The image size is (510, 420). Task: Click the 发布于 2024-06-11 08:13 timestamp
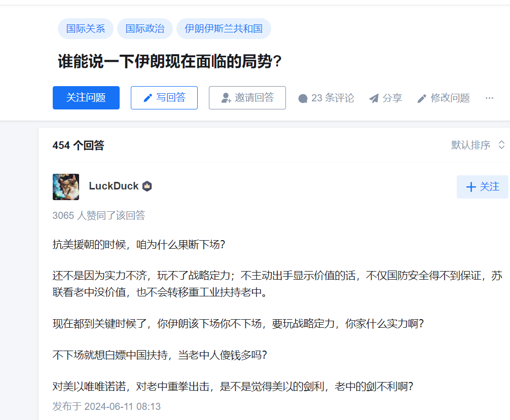coord(106,406)
